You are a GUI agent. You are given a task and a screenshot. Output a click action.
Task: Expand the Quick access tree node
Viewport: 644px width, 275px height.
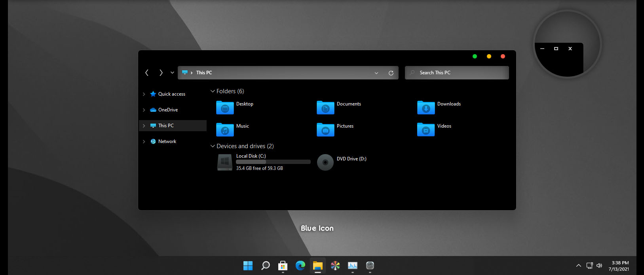click(x=144, y=94)
